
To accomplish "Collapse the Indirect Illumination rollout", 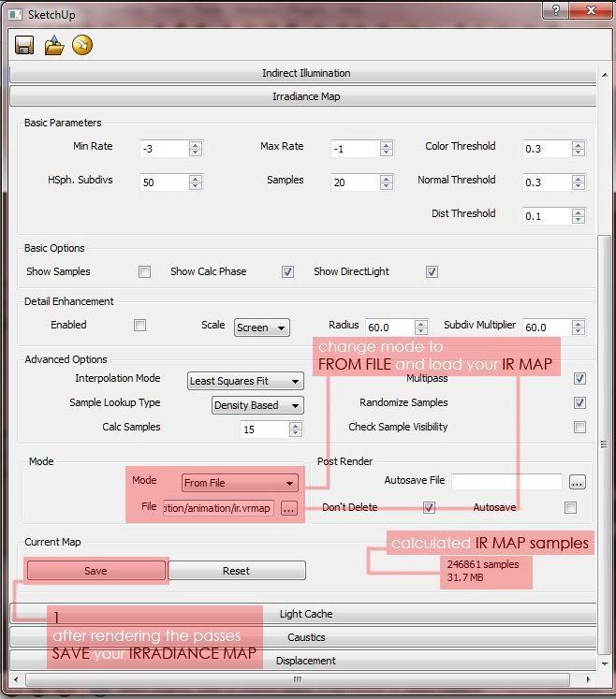I will point(303,73).
